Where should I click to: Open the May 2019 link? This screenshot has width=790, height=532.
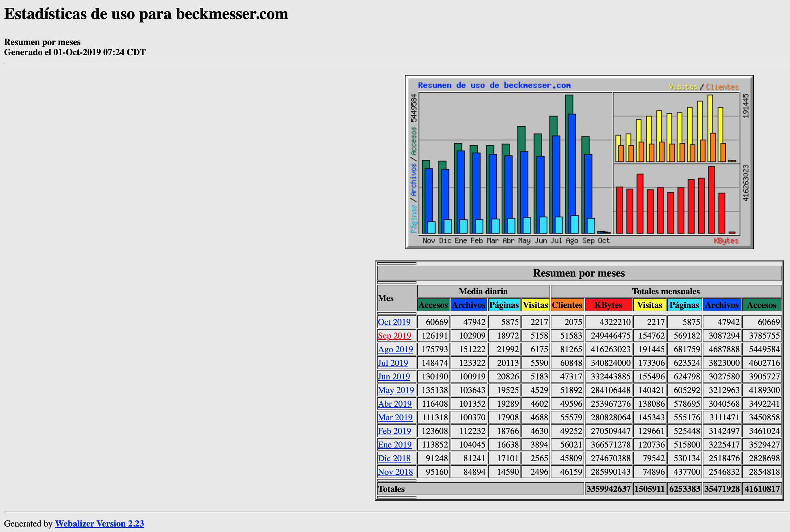tap(396, 390)
